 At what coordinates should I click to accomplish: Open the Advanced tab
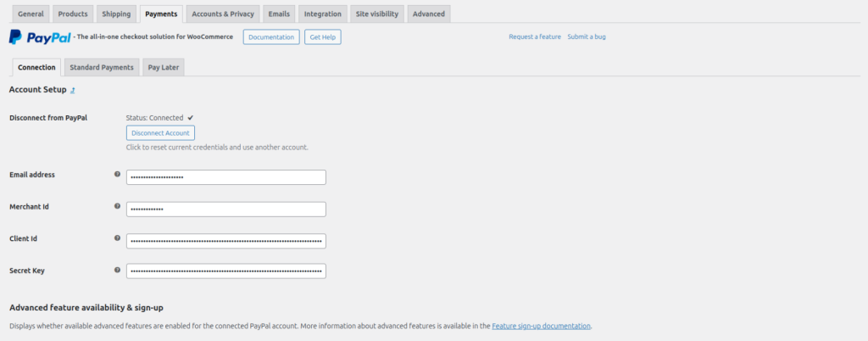(x=428, y=14)
